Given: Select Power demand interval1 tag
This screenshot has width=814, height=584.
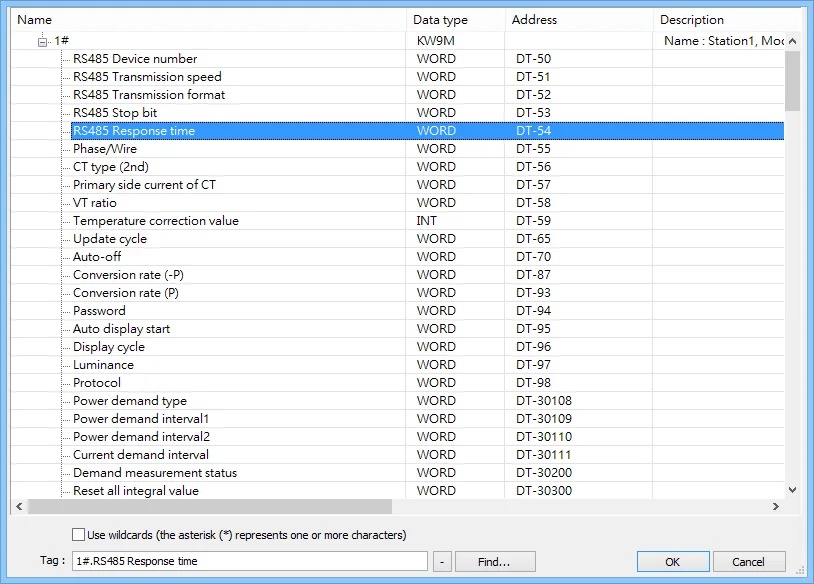Looking at the screenshot, I should click(141, 418).
